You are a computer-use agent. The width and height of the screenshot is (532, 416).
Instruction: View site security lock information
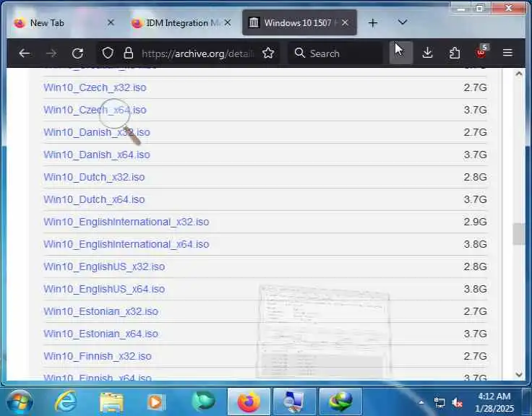coord(128,53)
